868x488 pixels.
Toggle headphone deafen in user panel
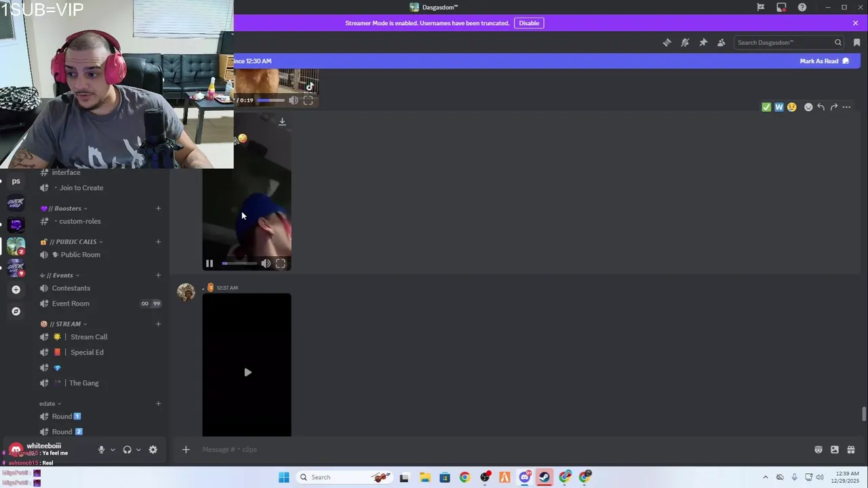tap(127, 449)
